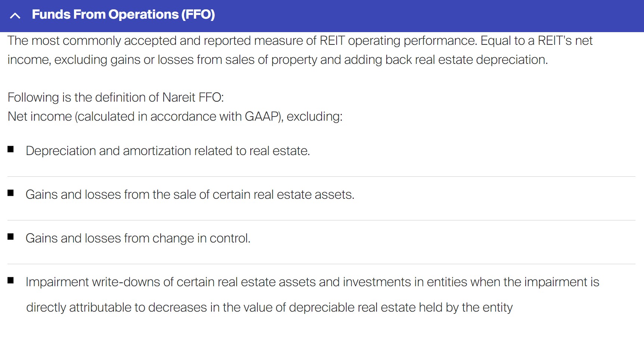The width and height of the screenshot is (644, 346).
Task: Select the Gains and losses from change in control item
Action: (138, 238)
